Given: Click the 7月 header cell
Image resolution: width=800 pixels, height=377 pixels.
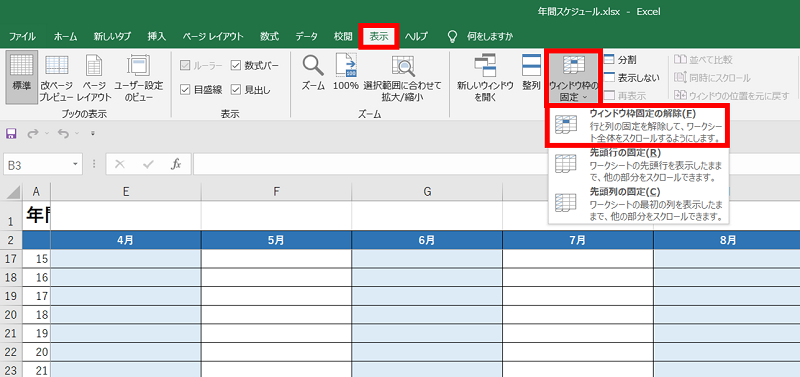Looking at the screenshot, I should coord(578,240).
